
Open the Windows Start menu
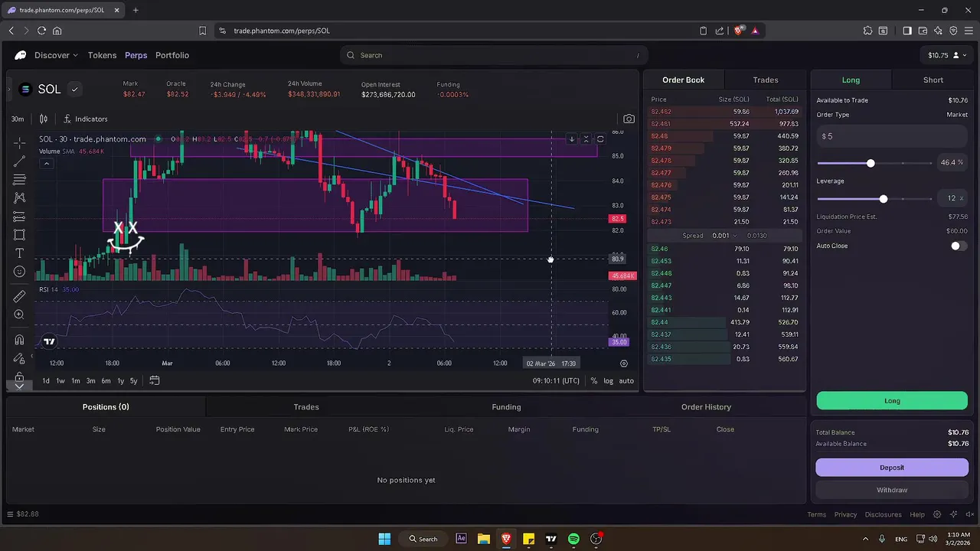pos(384,539)
